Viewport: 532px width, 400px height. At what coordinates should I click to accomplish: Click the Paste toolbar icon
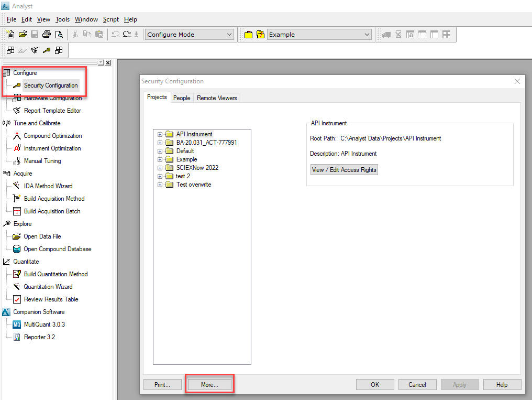point(99,34)
